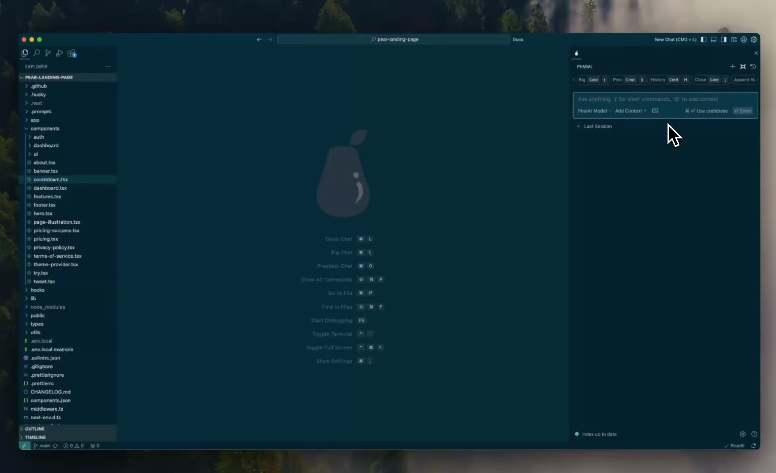Image resolution: width=776 pixels, height=473 pixels.
Task: Expand PearAI chat to full screen
Action: [x=742, y=66]
